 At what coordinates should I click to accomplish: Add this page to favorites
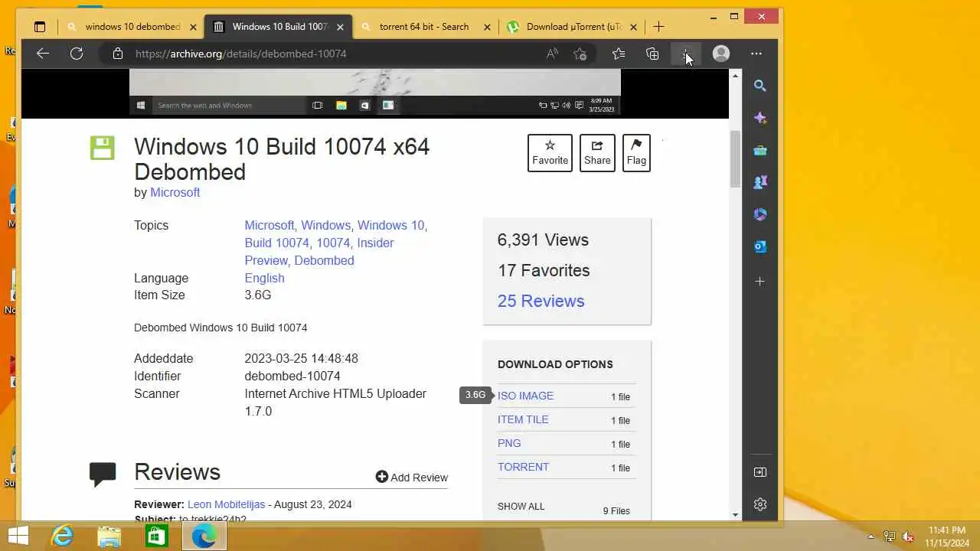pos(580,54)
